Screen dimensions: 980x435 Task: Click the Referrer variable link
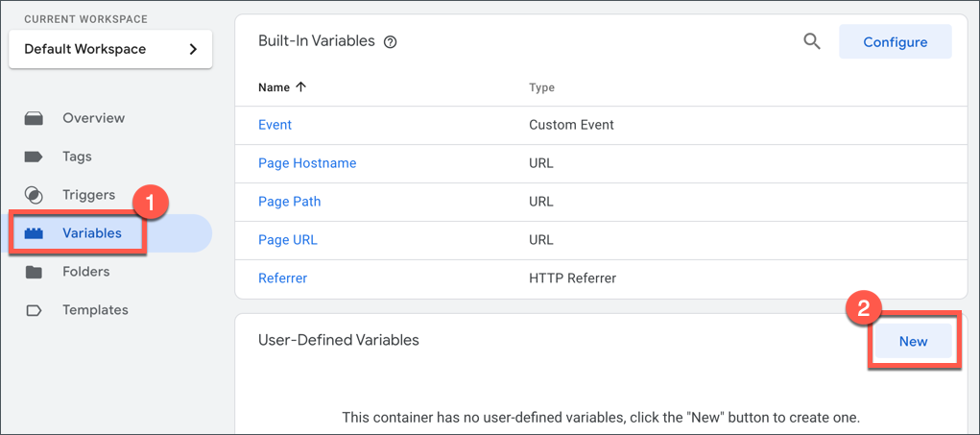coord(282,278)
